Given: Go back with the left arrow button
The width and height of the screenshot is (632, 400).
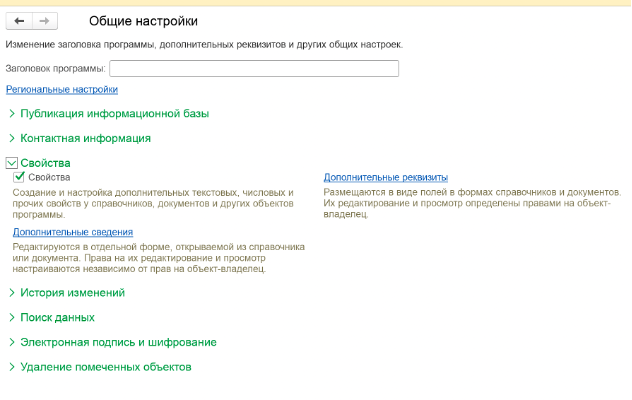Looking at the screenshot, I should pos(19,21).
